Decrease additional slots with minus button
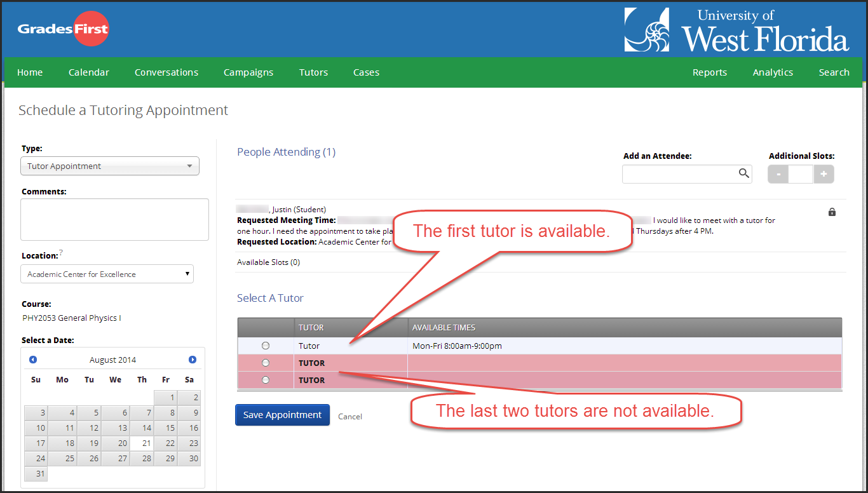 (778, 174)
